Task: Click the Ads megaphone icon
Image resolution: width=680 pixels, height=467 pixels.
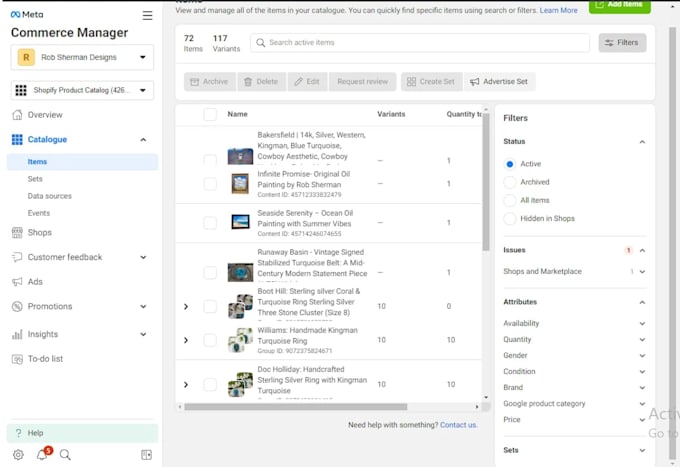Action: click(x=17, y=282)
